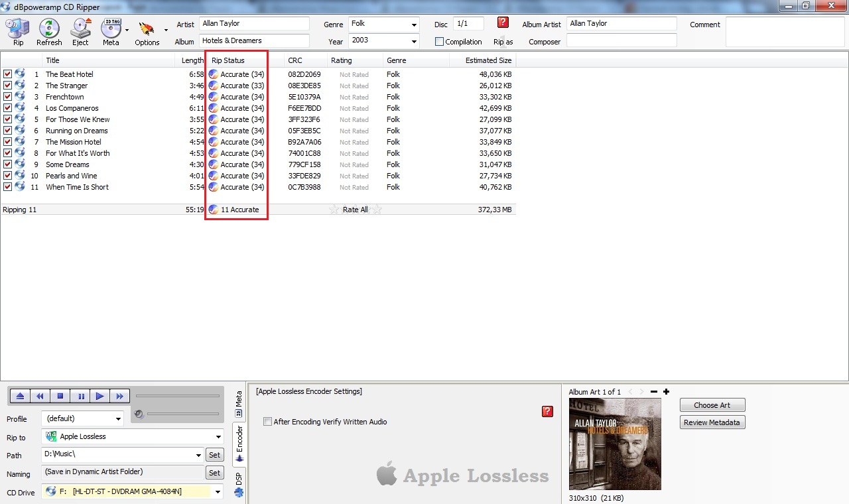The height and width of the screenshot is (504, 849).
Task: Open the Rip to Apple Lossless dropdown
Action: coord(218,437)
